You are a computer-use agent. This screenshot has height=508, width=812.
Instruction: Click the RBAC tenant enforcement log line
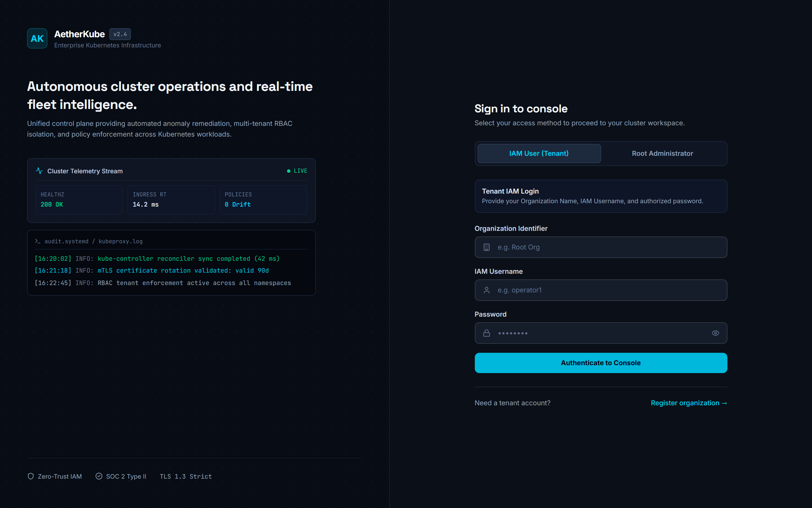point(163,283)
